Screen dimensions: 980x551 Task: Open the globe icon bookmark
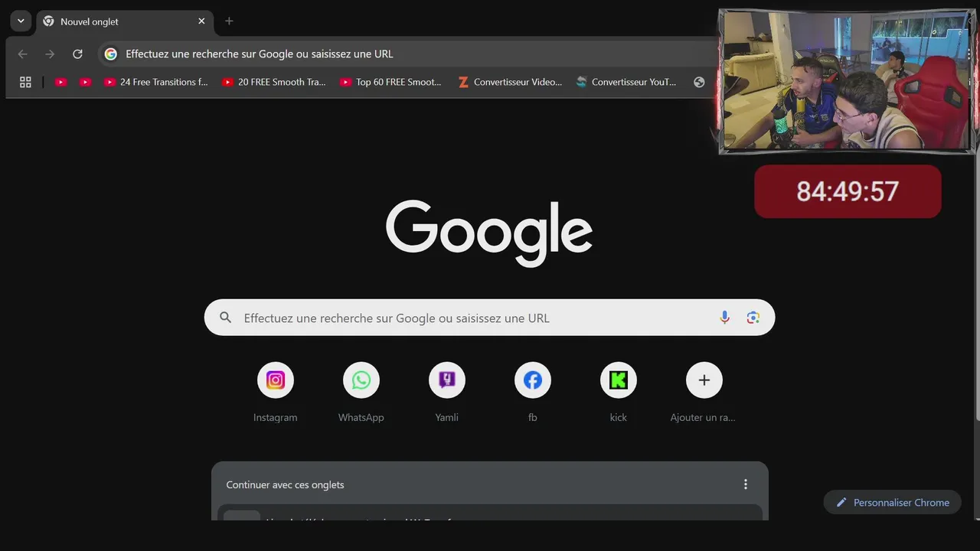point(699,82)
